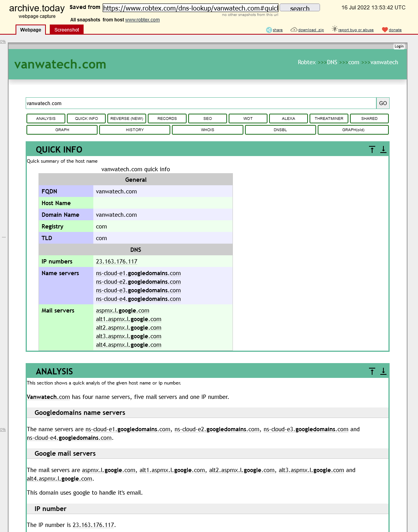
Task: Click the Googledomains name servers heading
Action: pyautogui.click(x=80, y=413)
